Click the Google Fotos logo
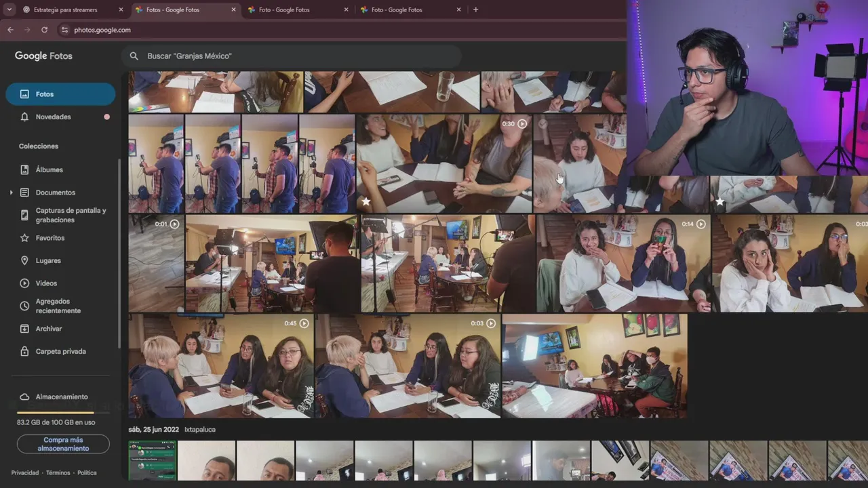Image resolution: width=868 pixels, height=488 pixels. coord(43,56)
